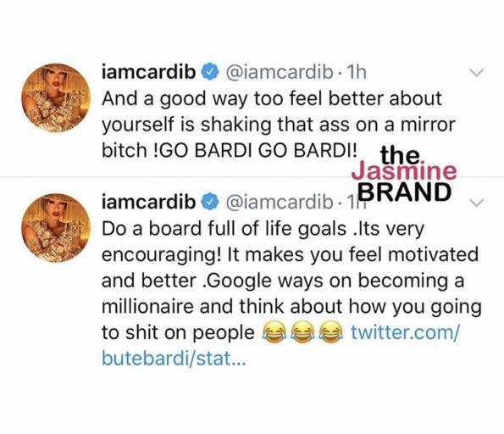Expand the first tweet's options chevron
The width and height of the screenshot is (504, 434).
pyautogui.click(x=476, y=73)
